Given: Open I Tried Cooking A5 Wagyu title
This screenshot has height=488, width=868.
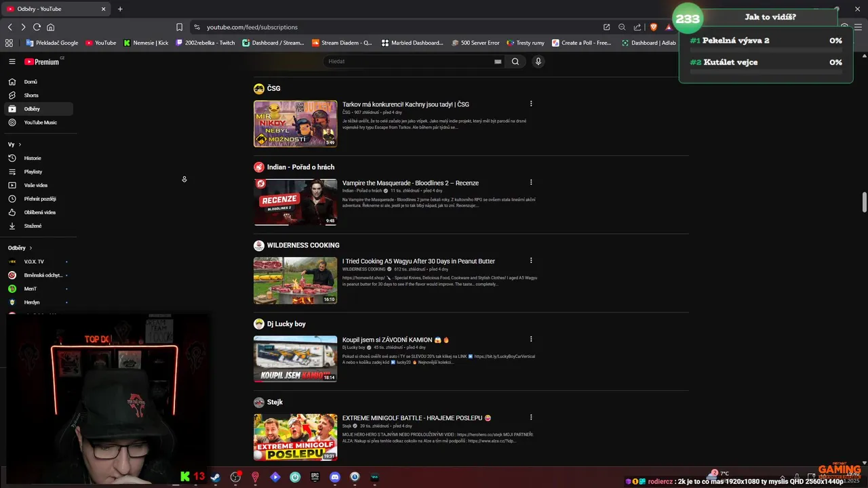Looking at the screenshot, I should point(418,261).
